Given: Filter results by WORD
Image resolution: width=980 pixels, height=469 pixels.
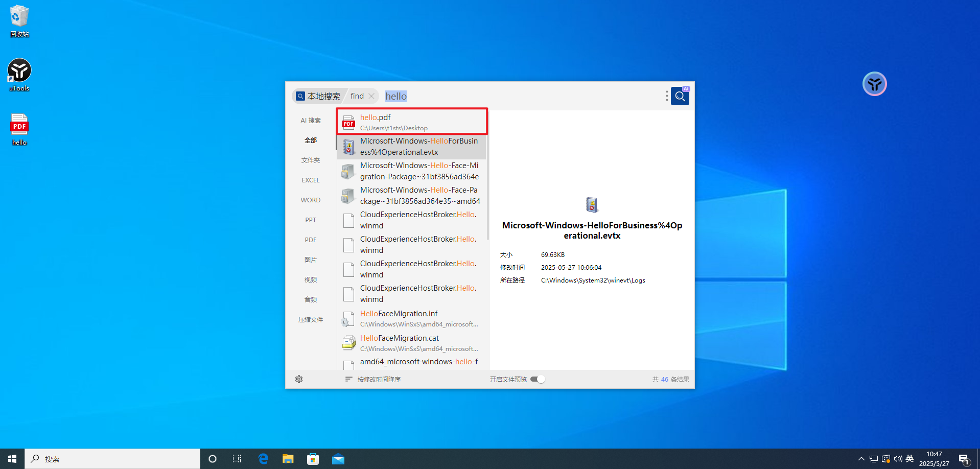Looking at the screenshot, I should point(311,200).
